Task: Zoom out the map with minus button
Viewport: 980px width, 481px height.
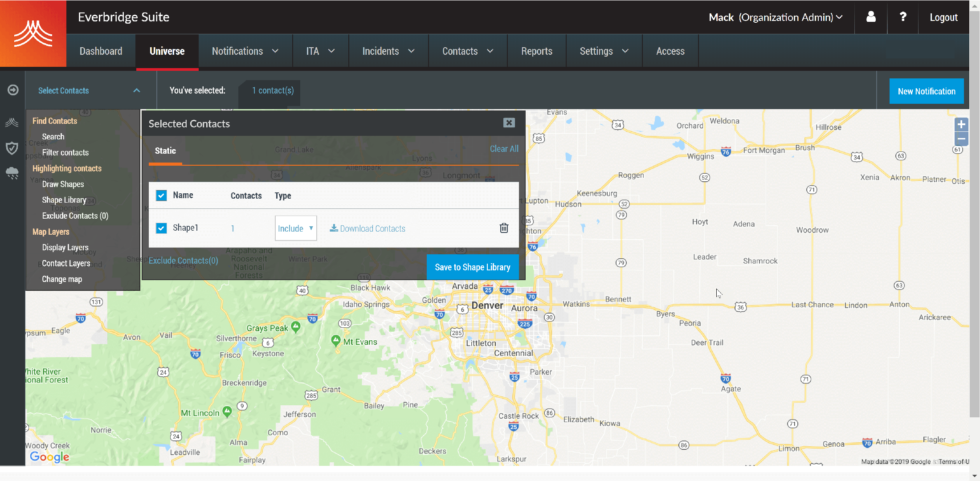Action: 961,139
